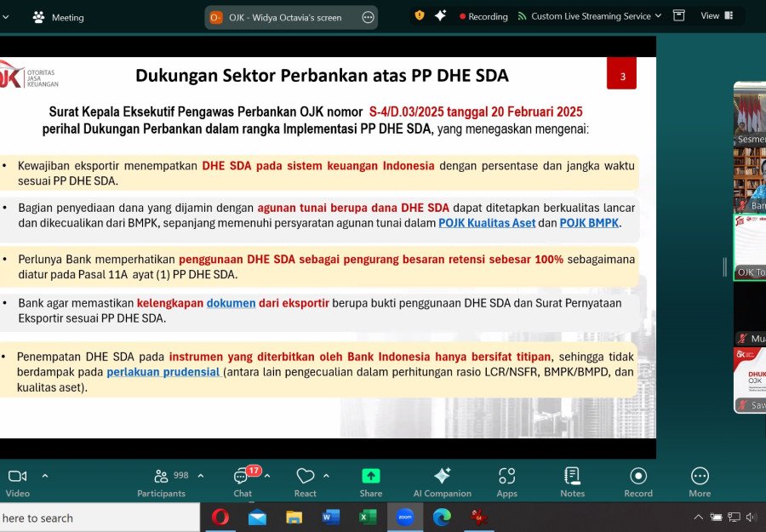Show hidden system tray icons
Image resolution: width=766 pixels, height=532 pixels.
pyautogui.click(x=699, y=518)
